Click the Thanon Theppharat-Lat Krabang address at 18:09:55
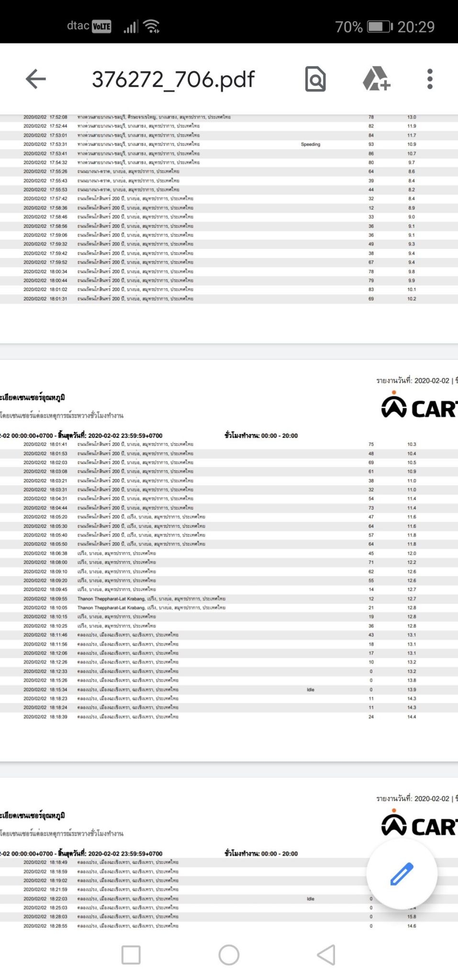The width and height of the screenshot is (458, 980). coord(151,599)
